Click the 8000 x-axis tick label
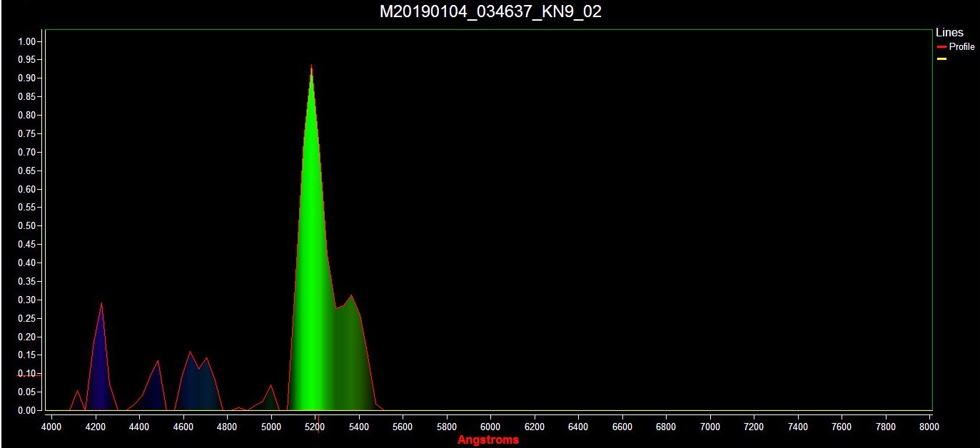Image resolution: width=980 pixels, height=448 pixels. pyautogui.click(x=929, y=427)
